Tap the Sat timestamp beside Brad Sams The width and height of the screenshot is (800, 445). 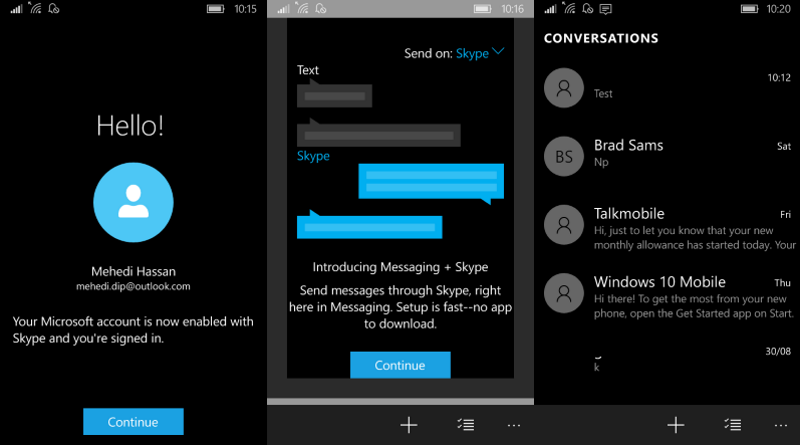tap(784, 146)
